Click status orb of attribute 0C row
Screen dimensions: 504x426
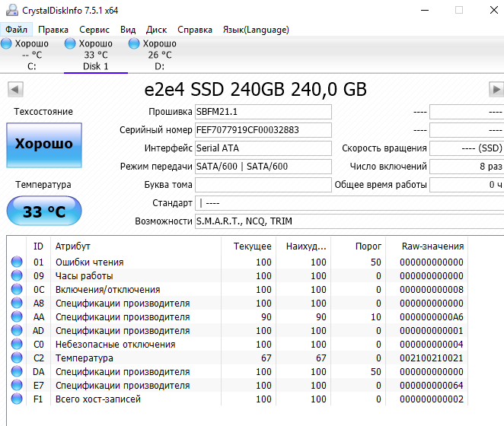pos(17,289)
